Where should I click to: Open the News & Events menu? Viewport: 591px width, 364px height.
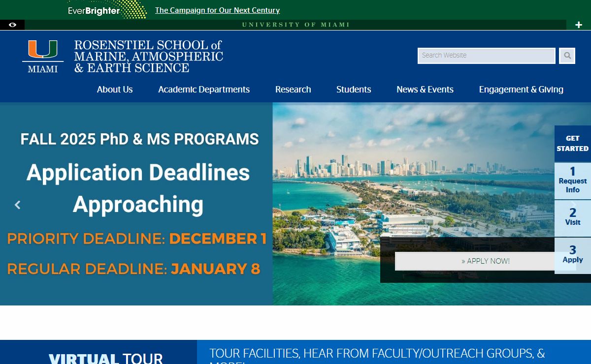pyautogui.click(x=425, y=90)
